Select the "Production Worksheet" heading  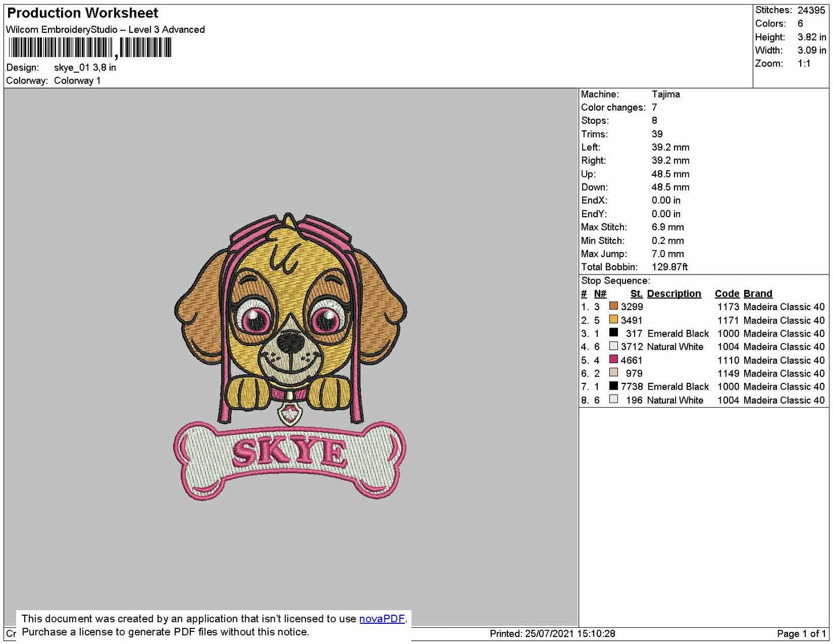click(82, 13)
